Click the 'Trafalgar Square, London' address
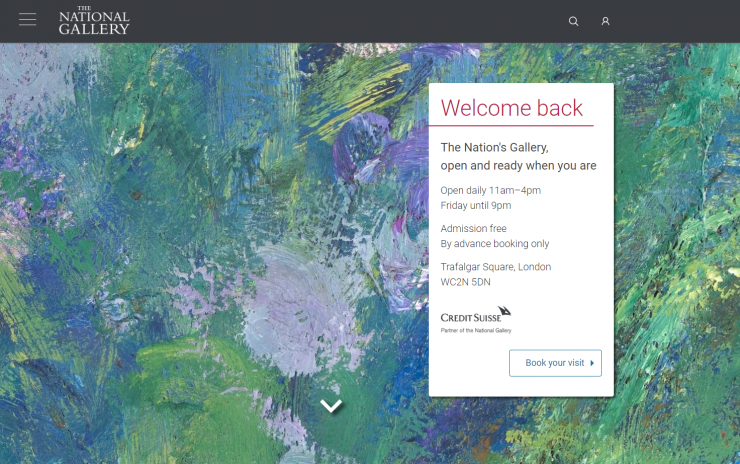Screen dimensions: 740x464 (495, 267)
